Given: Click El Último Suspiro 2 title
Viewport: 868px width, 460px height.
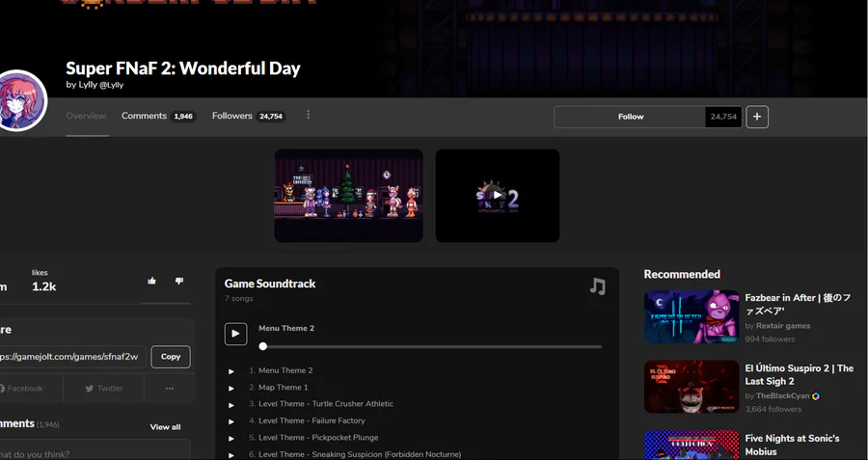Looking at the screenshot, I should (800, 374).
